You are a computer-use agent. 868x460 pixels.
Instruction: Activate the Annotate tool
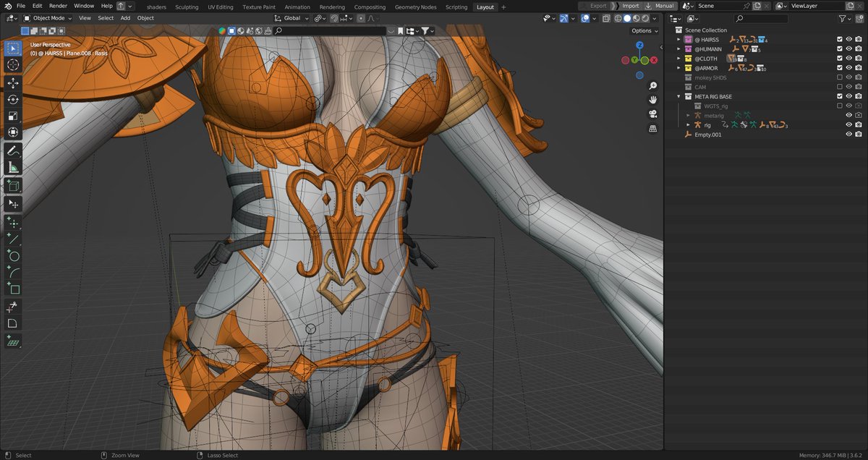pyautogui.click(x=13, y=151)
